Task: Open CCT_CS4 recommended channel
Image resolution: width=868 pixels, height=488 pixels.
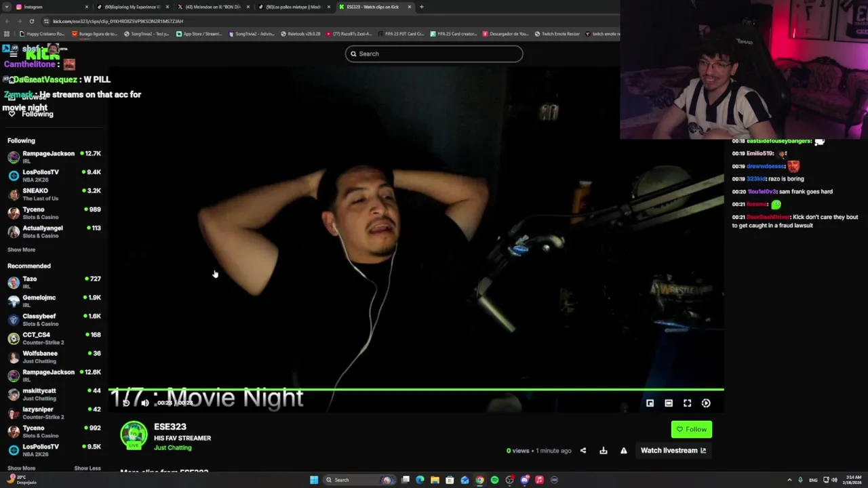Action: [54, 338]
